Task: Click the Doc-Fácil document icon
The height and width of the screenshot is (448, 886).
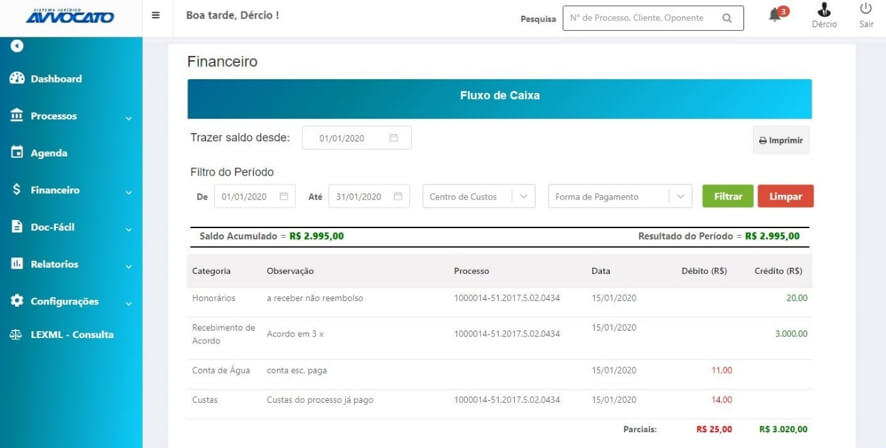Action: tap(17, 227)
